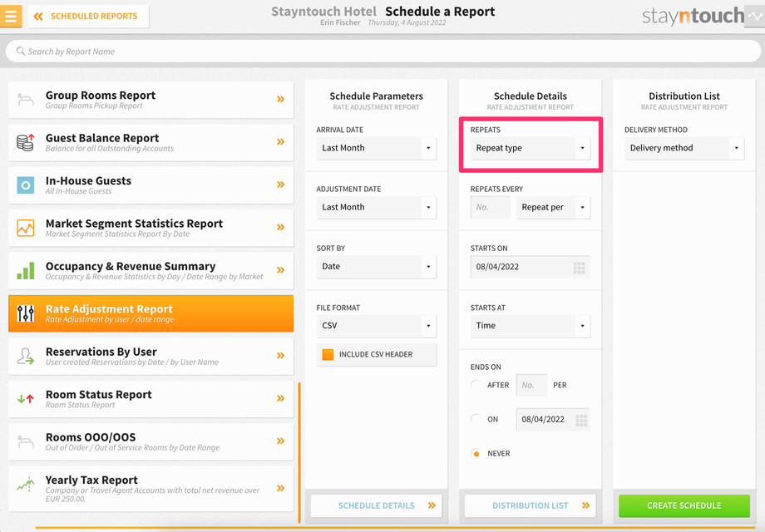765x532 pixels.
Task: Click the Market Segment Statistics chart icon
Action: click(26, 228)
